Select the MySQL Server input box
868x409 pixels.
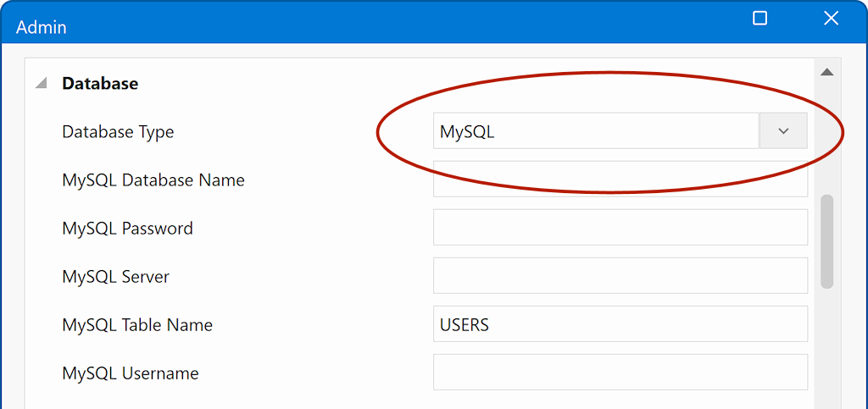[x=620, y=276]
